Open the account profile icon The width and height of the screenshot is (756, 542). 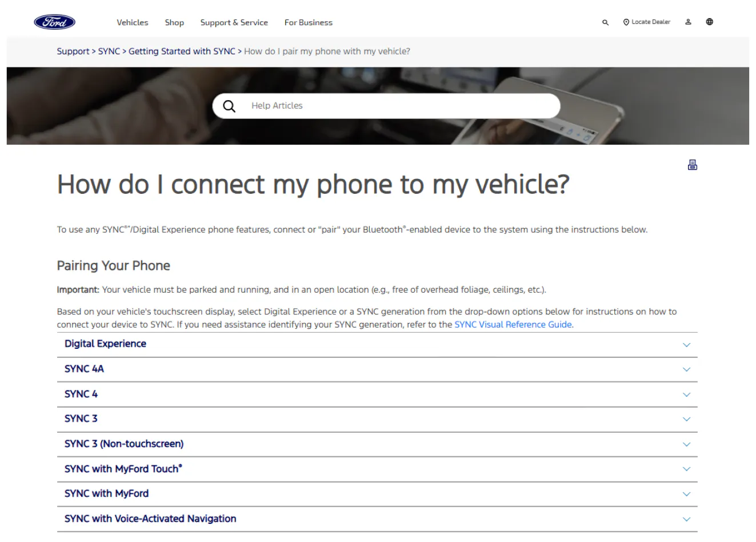(x=689, y=22)
